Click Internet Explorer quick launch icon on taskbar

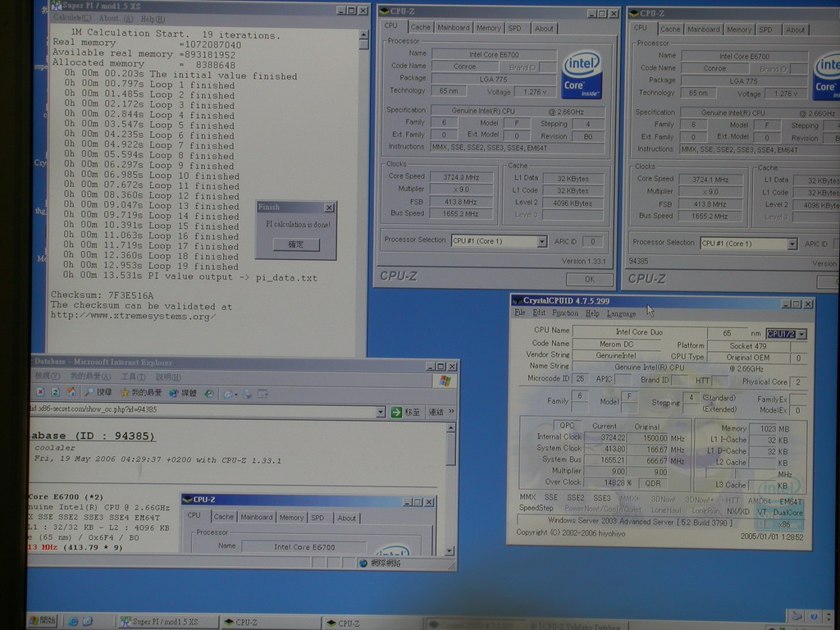pos(73,622)
